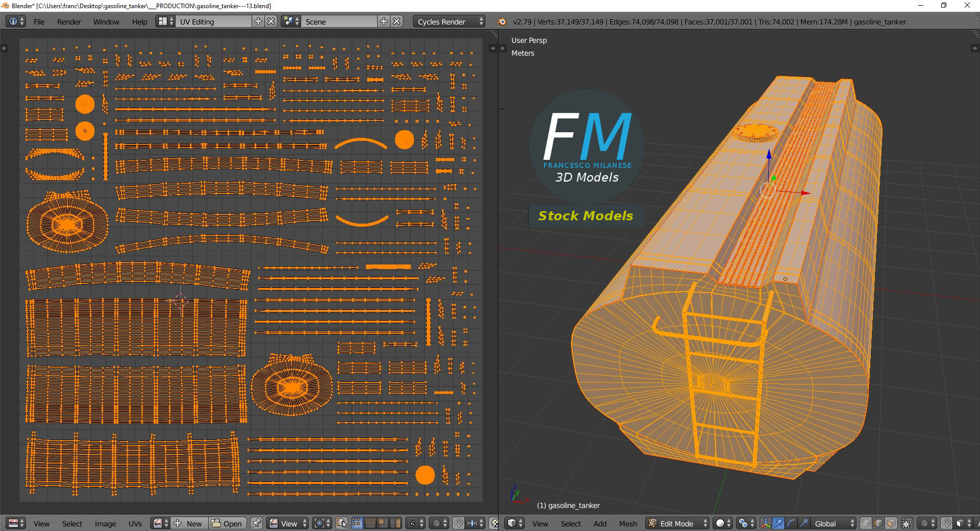
Task: Click the Blender logo in info header
Action: tap(502, 21)
